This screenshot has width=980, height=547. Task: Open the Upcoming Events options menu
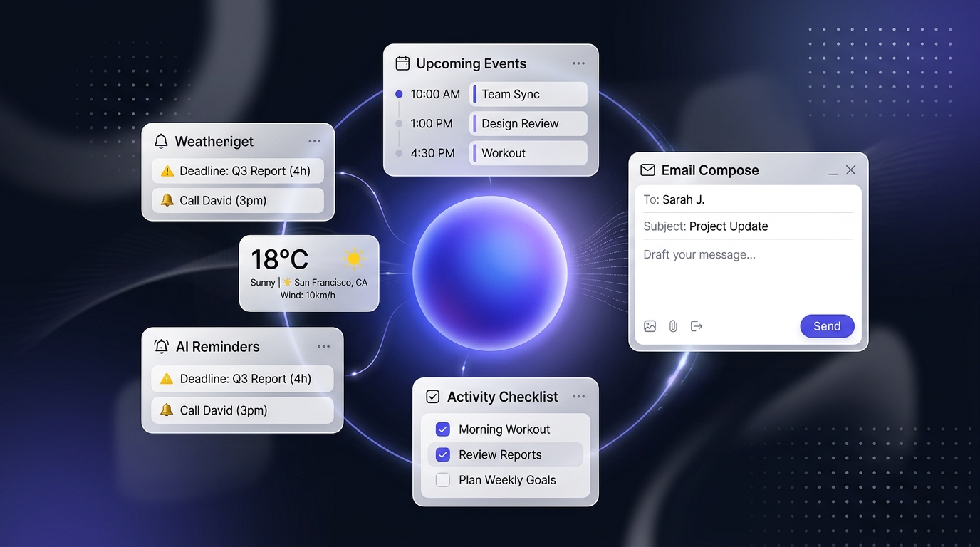coord(578,63)
